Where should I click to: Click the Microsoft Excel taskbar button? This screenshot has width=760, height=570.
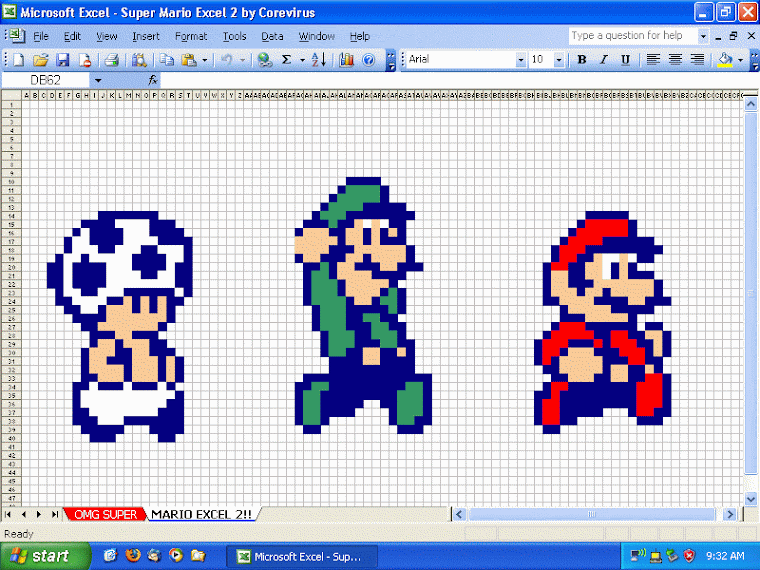point(302,556)
